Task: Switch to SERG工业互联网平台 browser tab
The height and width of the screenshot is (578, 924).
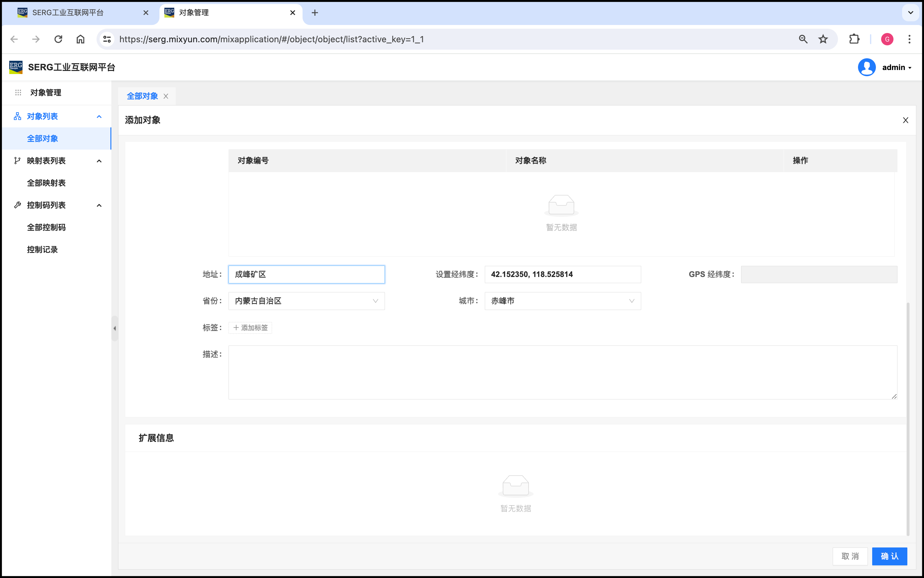Action: tap(68, 13)
